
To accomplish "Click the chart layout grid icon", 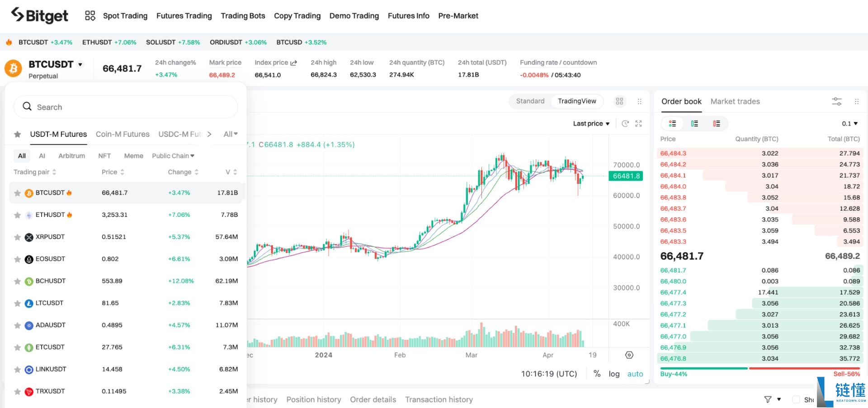I will 619,101.
